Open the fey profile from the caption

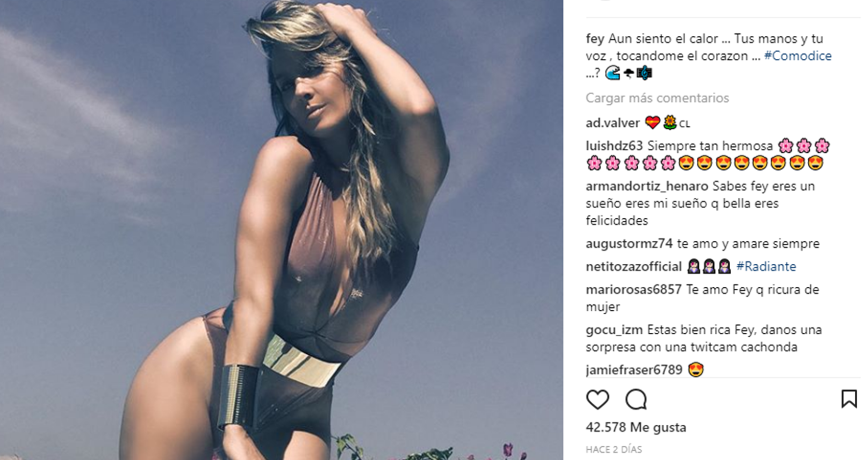(x=595, y=39)
